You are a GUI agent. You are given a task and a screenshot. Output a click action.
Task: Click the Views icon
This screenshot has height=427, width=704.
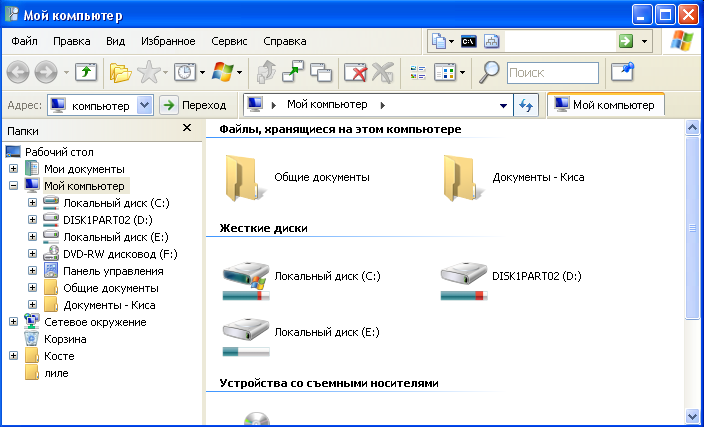pos(445,72)
